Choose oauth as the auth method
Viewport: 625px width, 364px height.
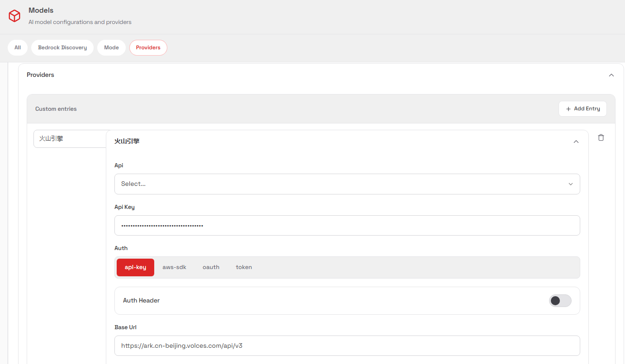211,267
